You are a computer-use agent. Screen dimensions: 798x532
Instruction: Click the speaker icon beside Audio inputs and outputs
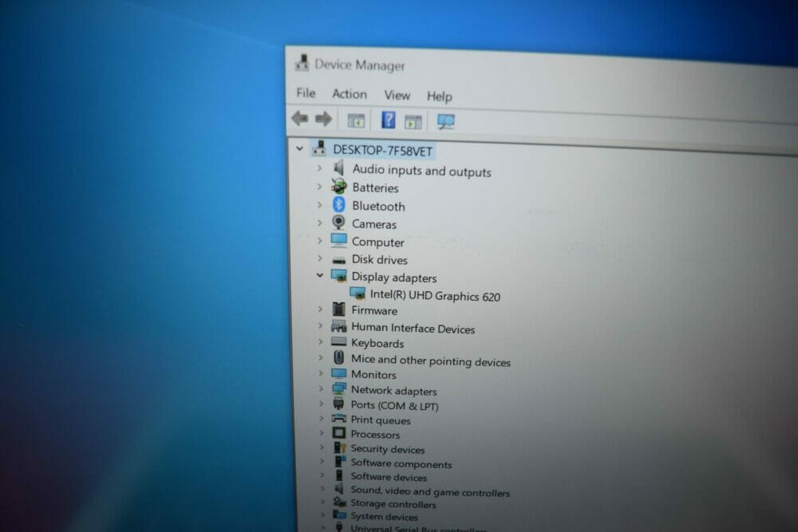point(339,167)
